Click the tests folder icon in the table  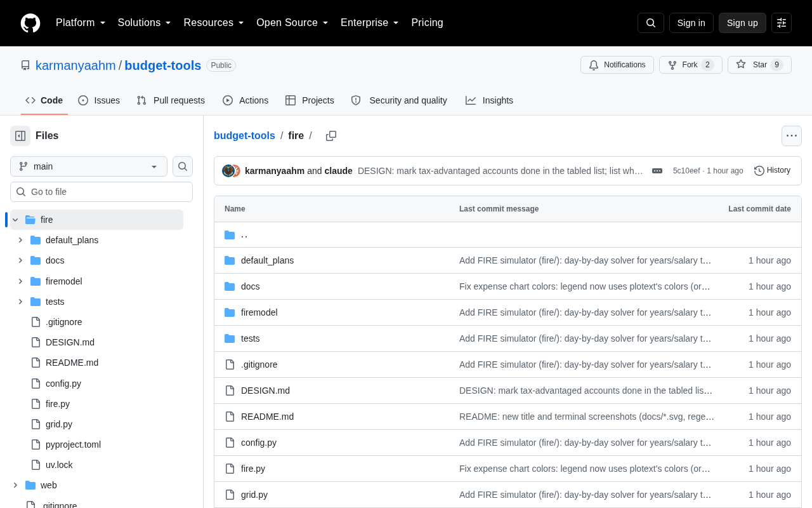tap(230, 338)
